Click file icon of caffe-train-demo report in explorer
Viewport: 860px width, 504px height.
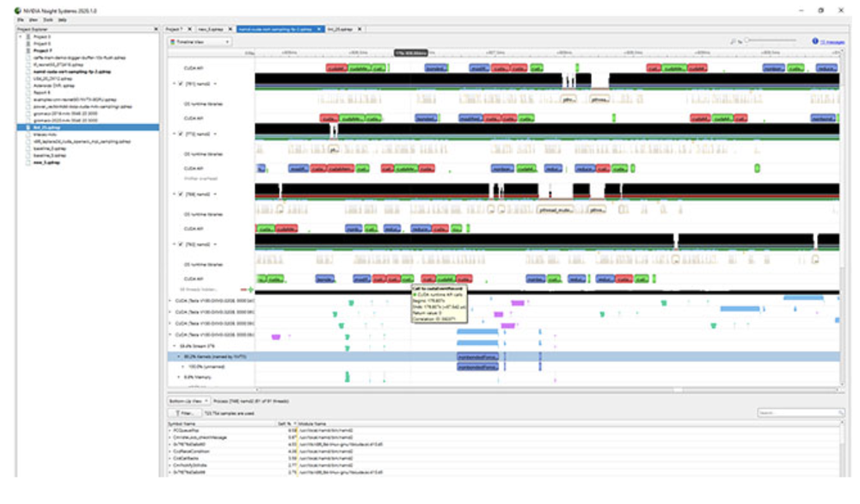pyautogui.click(x=28, y=58)
